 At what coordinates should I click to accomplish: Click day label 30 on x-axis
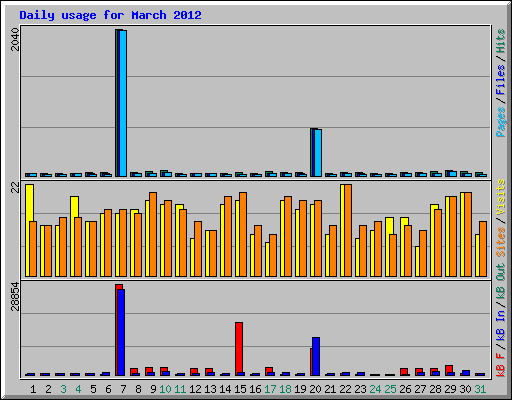click(465, 389)
